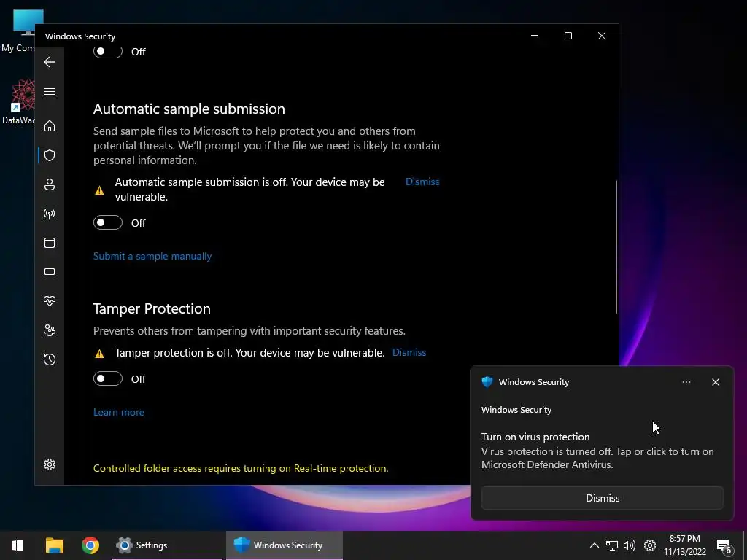Open network icon in system tray
The width and height of the screenshot is (747, 560).
pos(612,545)
